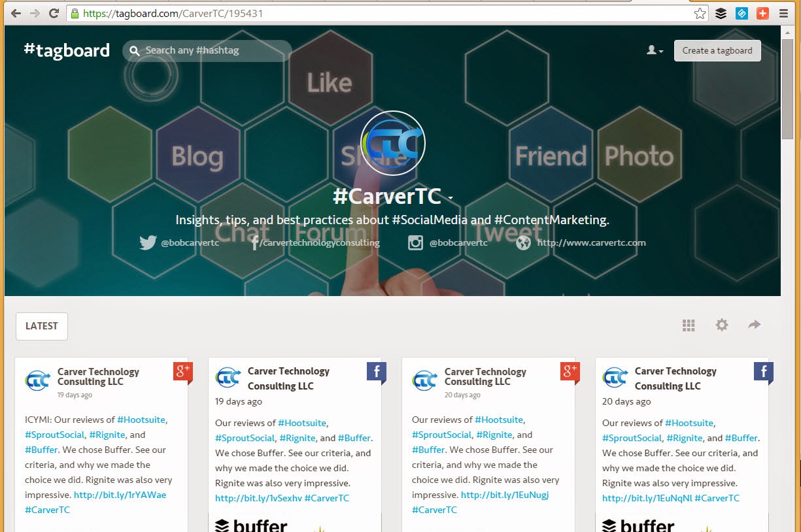Open the Chrome hamburger menu
The height and width of the screenshot is (532, 801).
click(783, 13)
